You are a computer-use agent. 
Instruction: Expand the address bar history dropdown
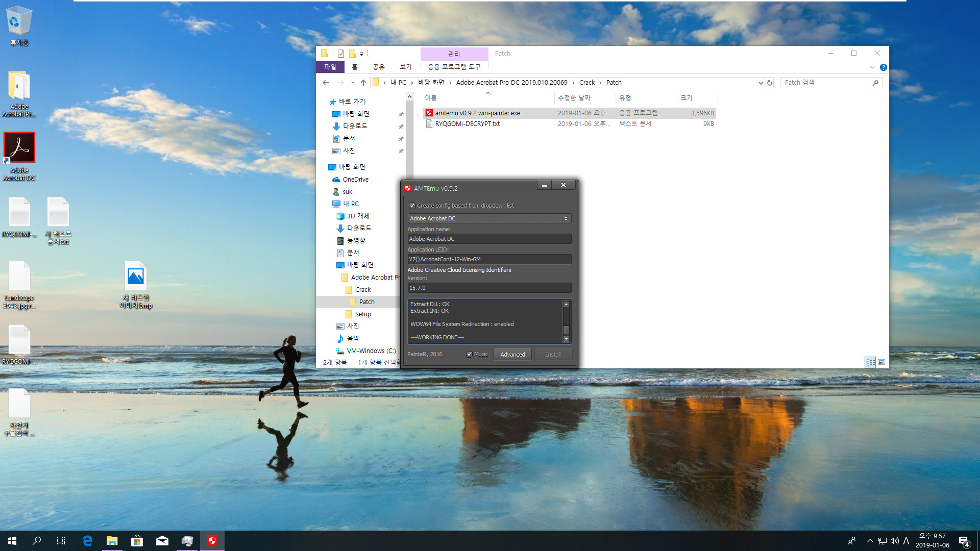click(761, 83)
